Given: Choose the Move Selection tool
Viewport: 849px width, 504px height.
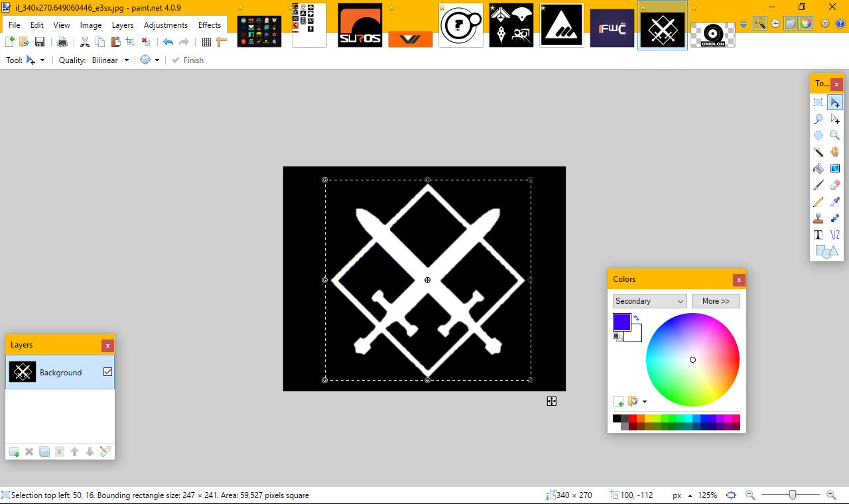Looking at the screenshot, I should (x=835, y=119).
